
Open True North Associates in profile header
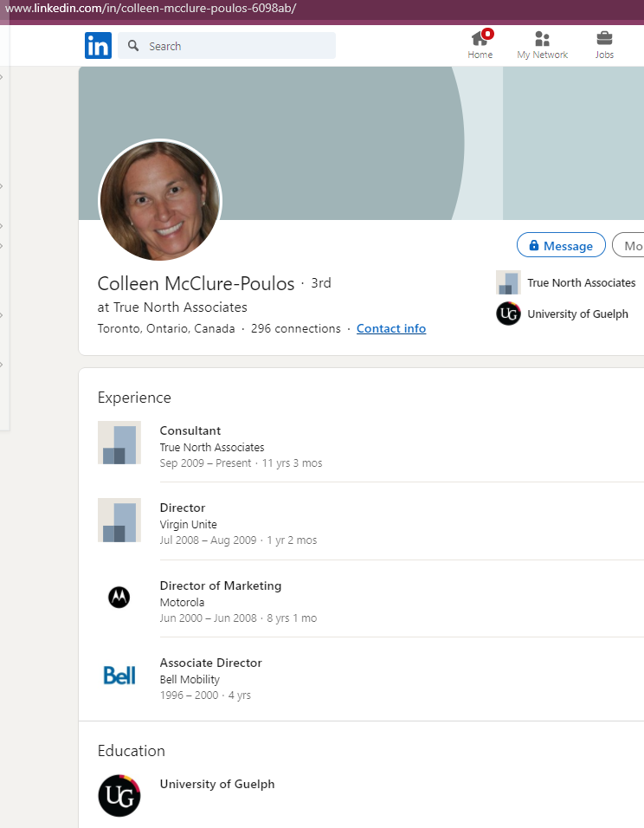(581, 282)
